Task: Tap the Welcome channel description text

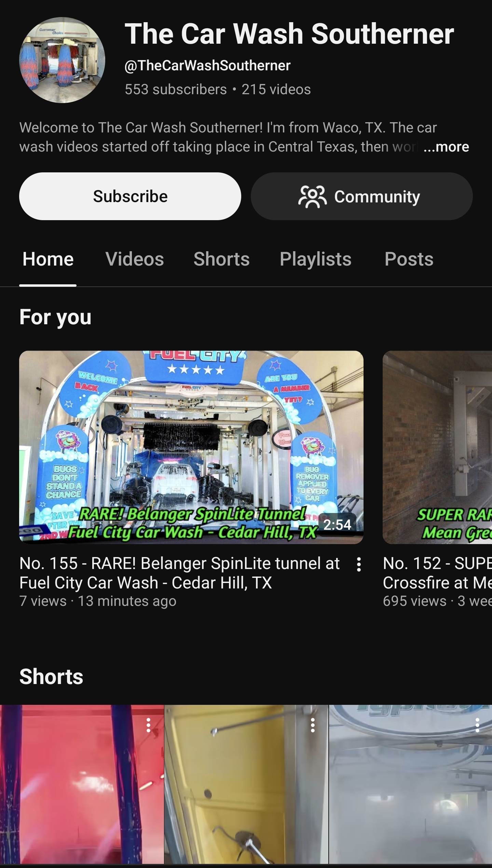Action: pyautogui.click(x=228, y=137)
